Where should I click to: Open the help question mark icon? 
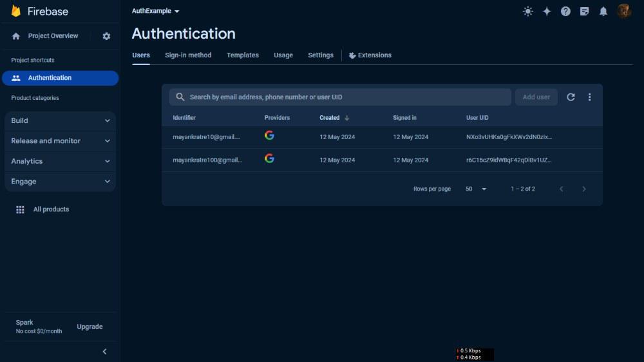coord(565,12)
